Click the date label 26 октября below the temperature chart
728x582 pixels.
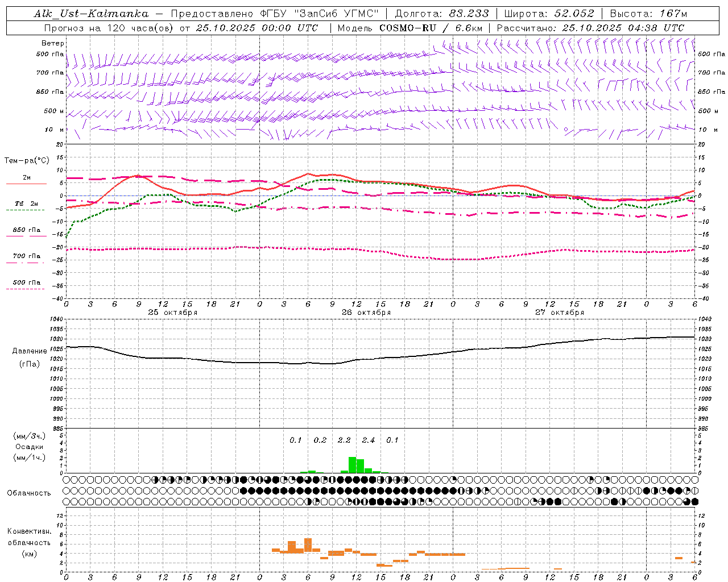tap(366, 313)
